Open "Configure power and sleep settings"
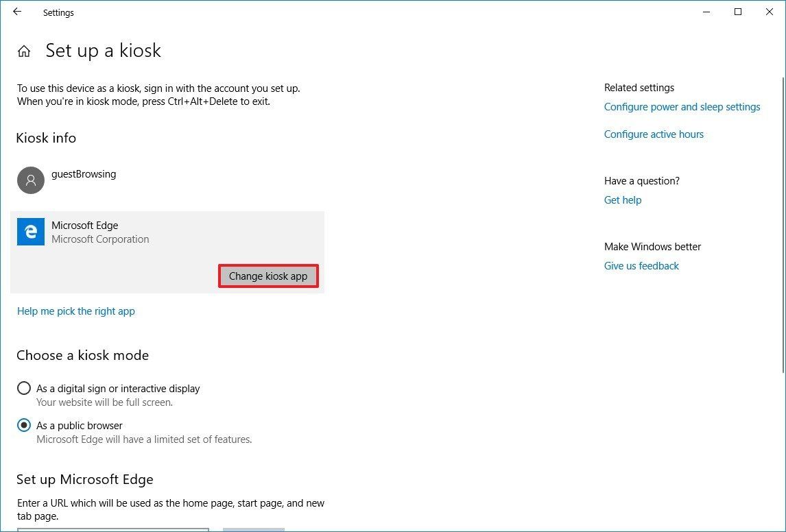This screenshot has width=786, height=532. (x=682, y=107)
